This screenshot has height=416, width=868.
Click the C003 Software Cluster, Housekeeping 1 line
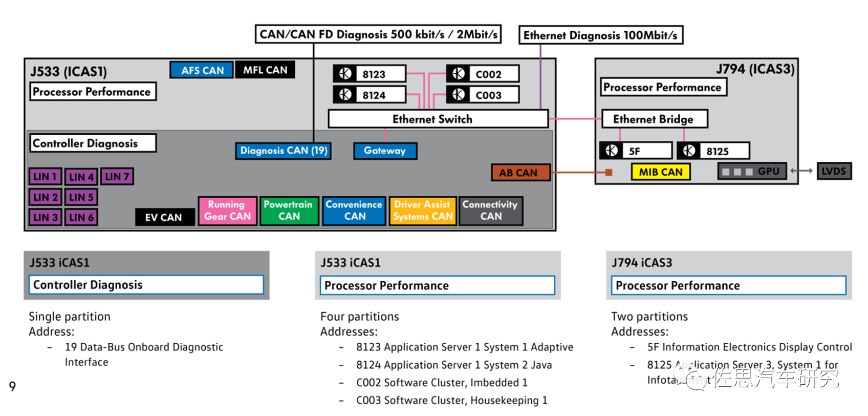452,400
